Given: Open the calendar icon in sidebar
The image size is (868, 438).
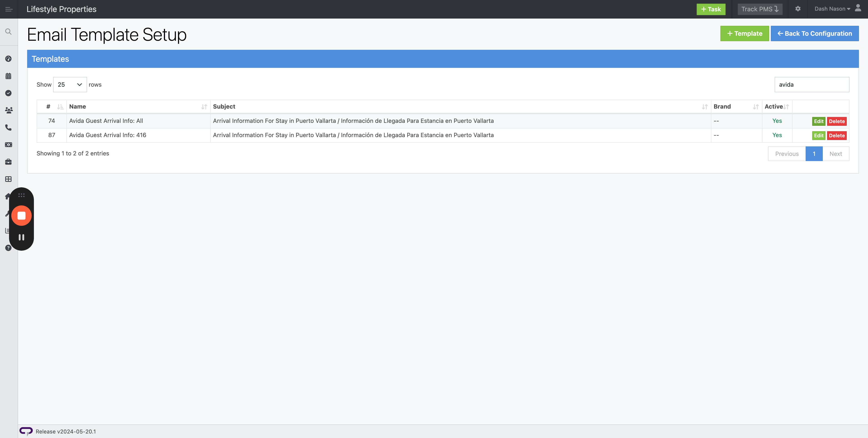Looking at the screenshot, I should click(8, 76).
